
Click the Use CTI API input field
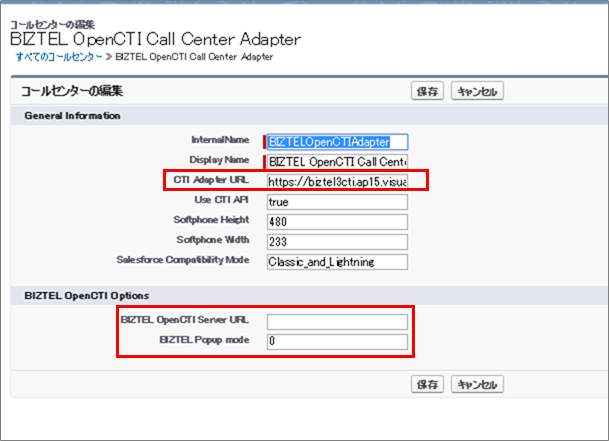click(337, 202)
